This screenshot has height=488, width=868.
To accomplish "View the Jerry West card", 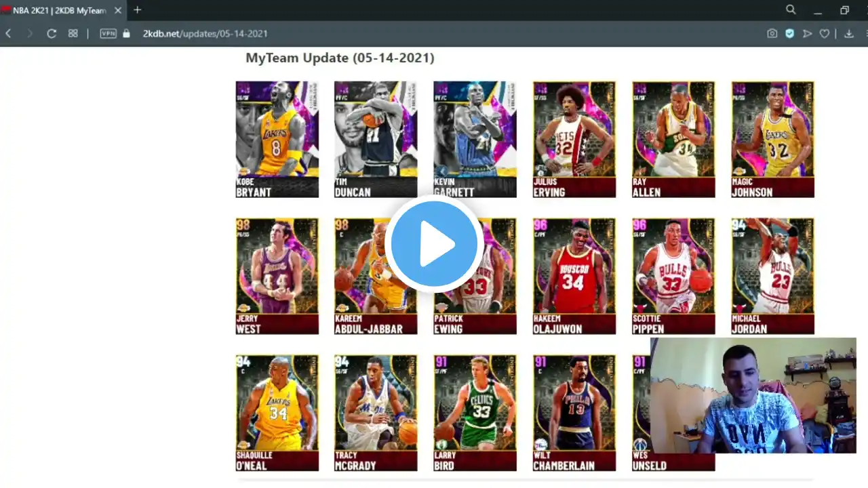I will pos(277,277).
